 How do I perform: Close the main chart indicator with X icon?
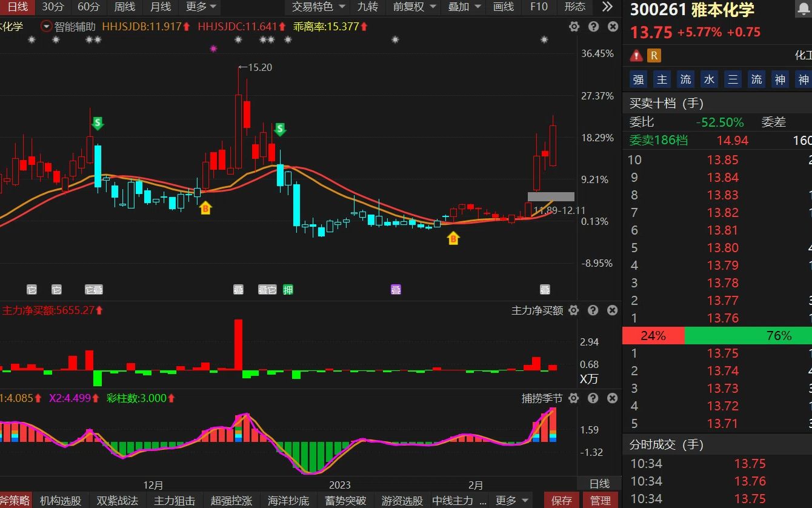tap(613, 27)
